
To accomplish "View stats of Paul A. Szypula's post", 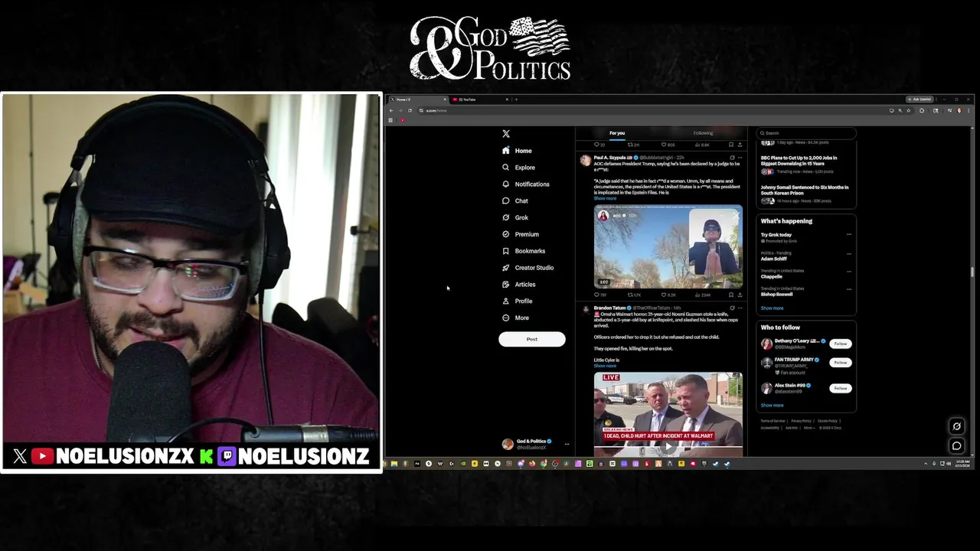I will click(x=703, y=295).
